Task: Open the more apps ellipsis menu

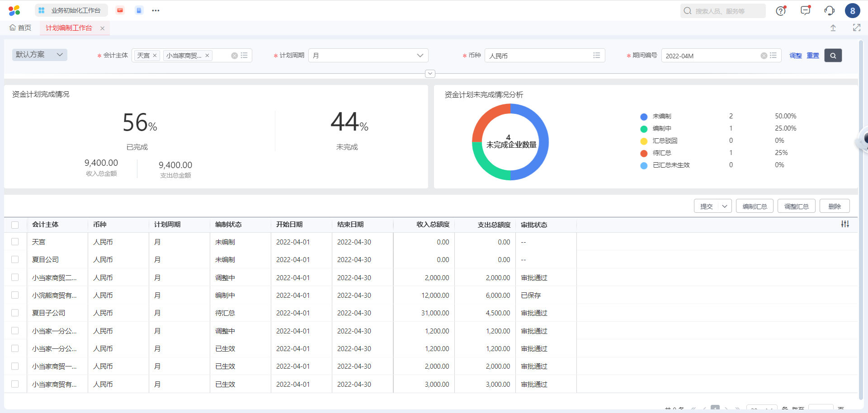Action: pyautogui.click(x=156, y=10)
